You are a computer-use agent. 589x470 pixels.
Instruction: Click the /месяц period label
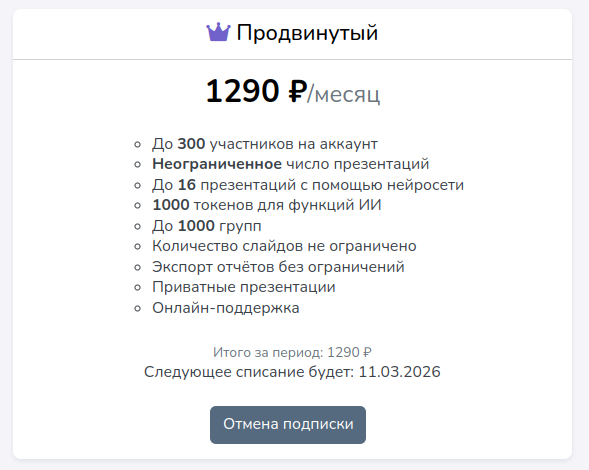[343, 94]
